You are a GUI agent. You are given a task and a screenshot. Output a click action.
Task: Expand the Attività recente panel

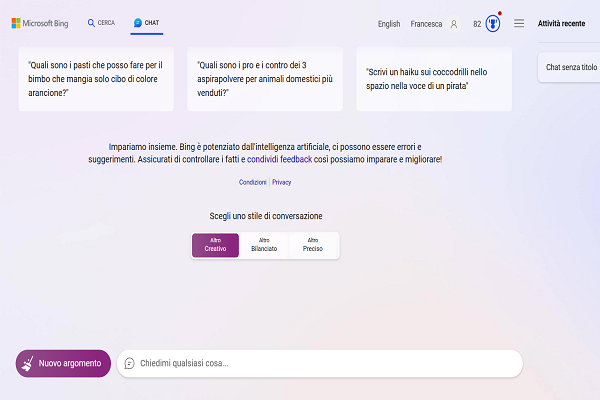pos(561,23)
